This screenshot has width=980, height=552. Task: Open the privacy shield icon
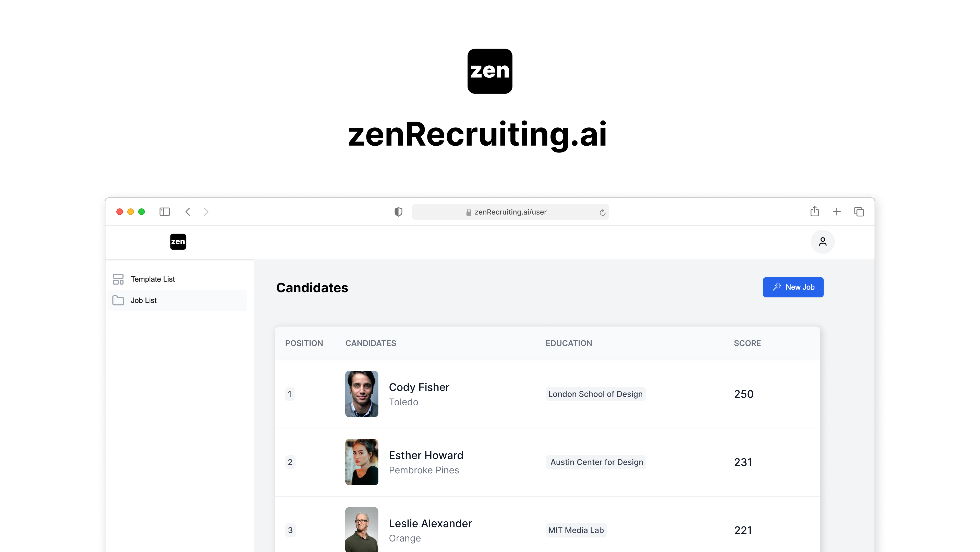point(398,212)
